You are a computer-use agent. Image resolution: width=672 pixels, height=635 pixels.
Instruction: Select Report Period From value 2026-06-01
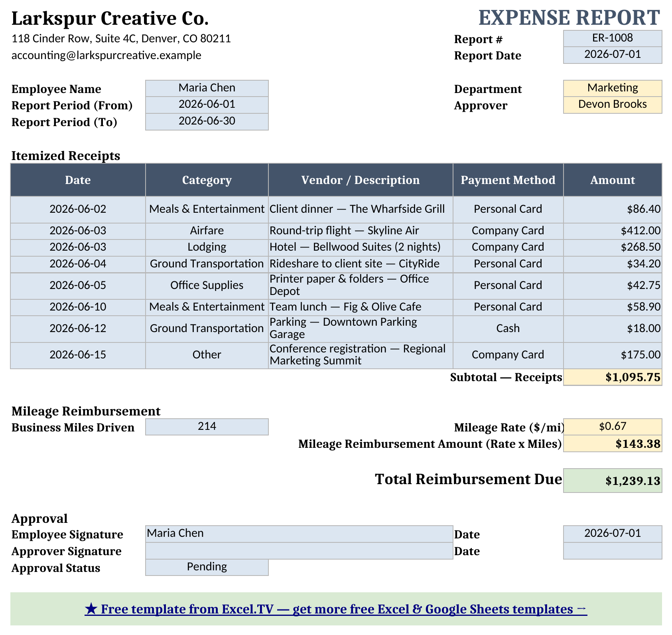[x=207, y=105]
